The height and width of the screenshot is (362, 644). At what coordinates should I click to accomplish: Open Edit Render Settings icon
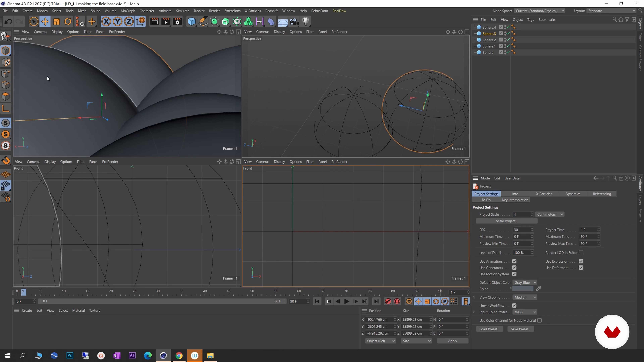pos(177,22)
